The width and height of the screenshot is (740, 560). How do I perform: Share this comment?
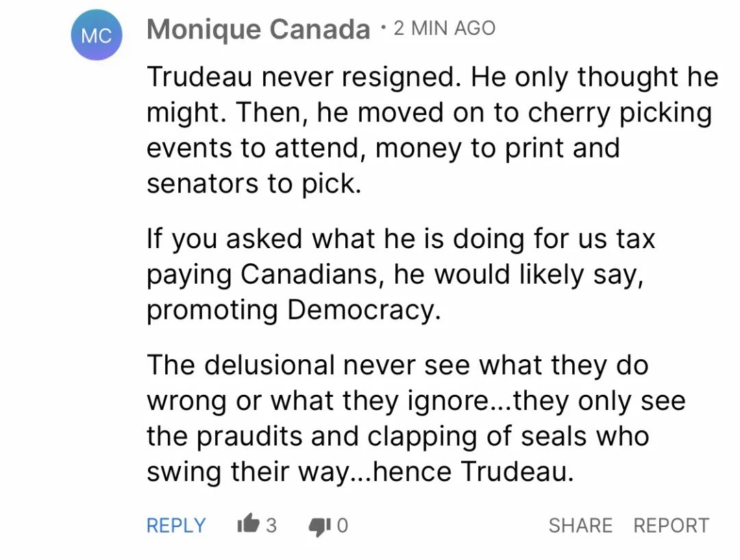click(x=580, y=525)
